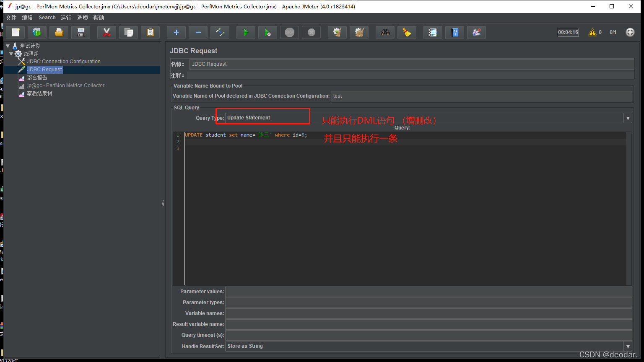
Task: Open the 文件 menu
Action: (x=11, y=18)
